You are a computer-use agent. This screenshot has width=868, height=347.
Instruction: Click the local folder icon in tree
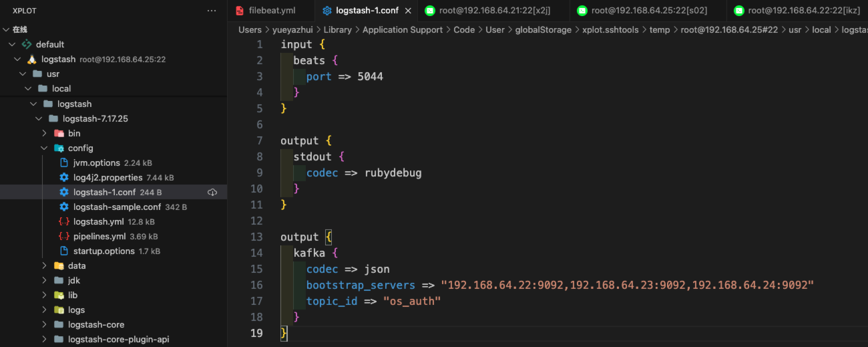(x=43, y=88)
